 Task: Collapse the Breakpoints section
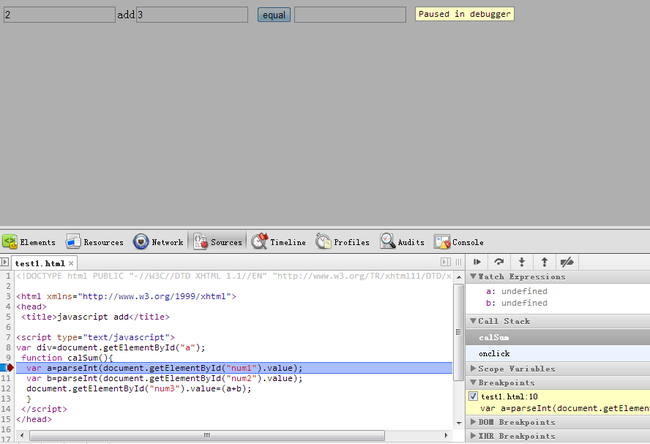(x=473, y=382)
